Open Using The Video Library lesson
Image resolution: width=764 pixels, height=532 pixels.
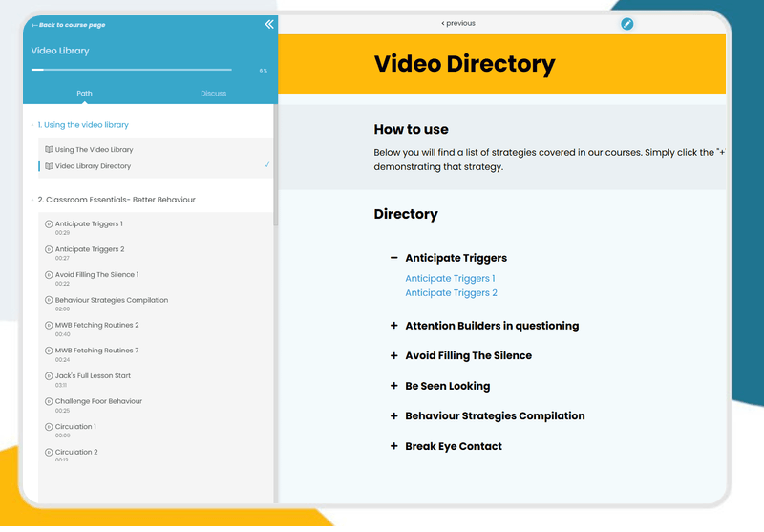94,149
